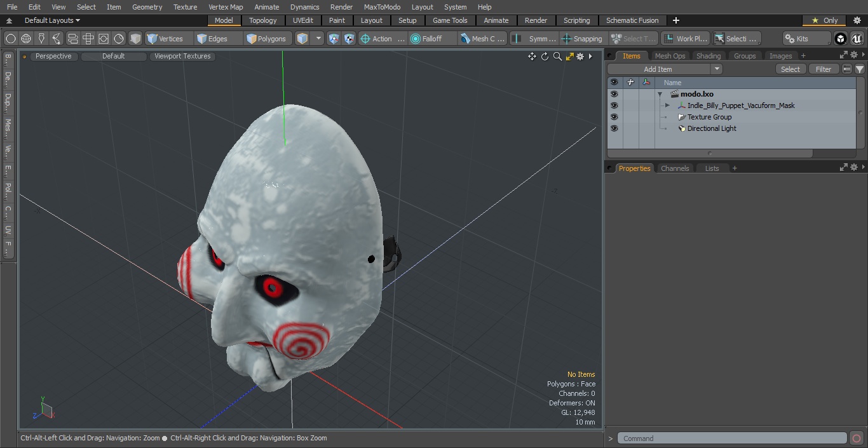
Task: Click the viewport maximize arrows icon
Action: [x=569, y=57]
